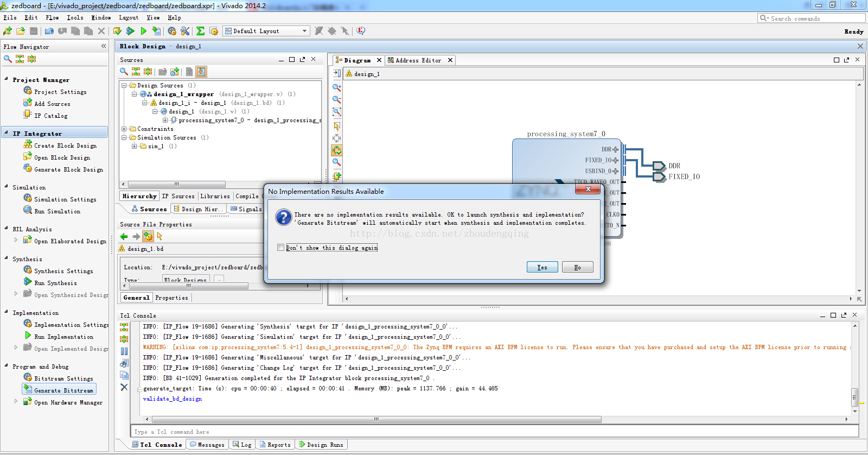868x455 pixels.
Task: Expand the sim_1 tree node
Action: (x=134, y=146)
